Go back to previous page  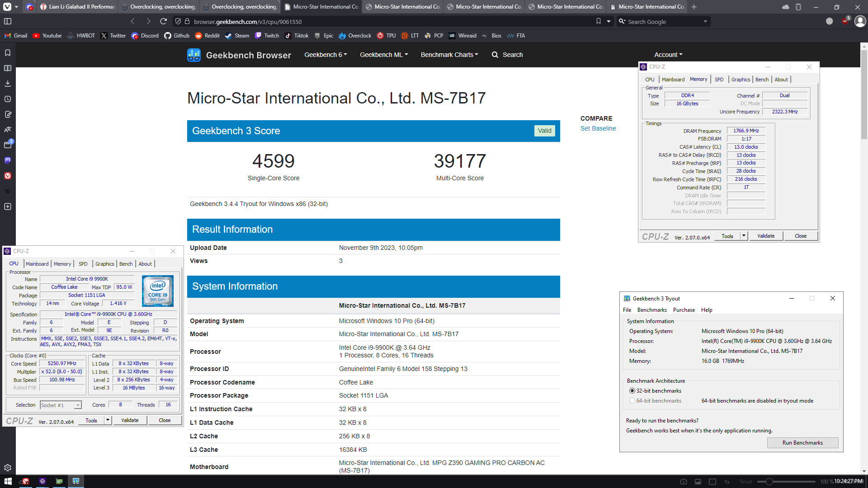click(132, 21)
